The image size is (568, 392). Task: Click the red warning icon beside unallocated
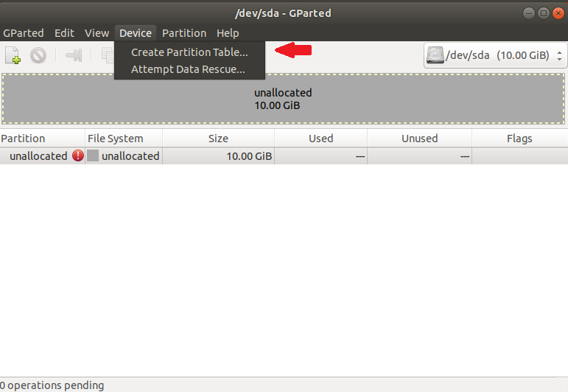78,156
